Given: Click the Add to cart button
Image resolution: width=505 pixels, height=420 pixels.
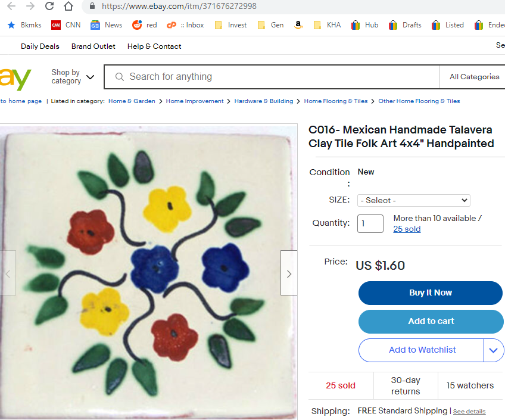Looking at the screenshot, I should click(431, 322).
